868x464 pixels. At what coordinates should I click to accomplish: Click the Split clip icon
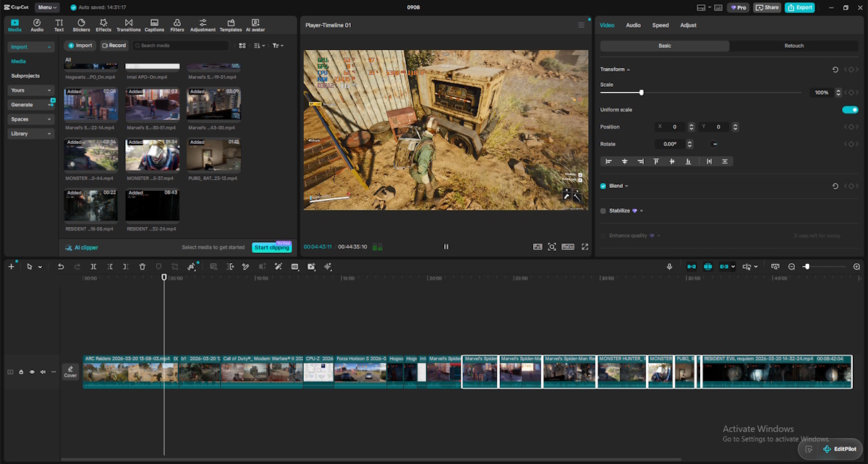(93, 267)
